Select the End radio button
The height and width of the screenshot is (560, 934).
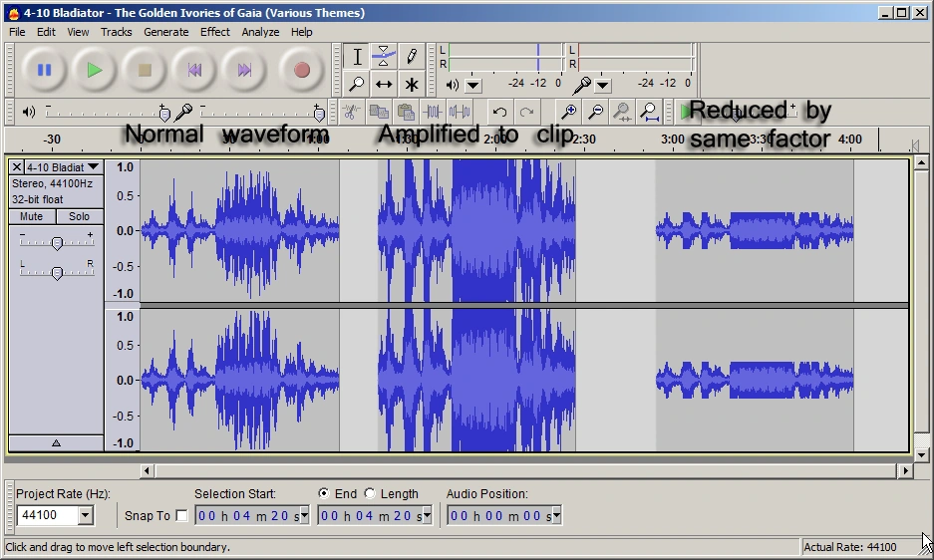pyautogui.click(x=324, y=493)
